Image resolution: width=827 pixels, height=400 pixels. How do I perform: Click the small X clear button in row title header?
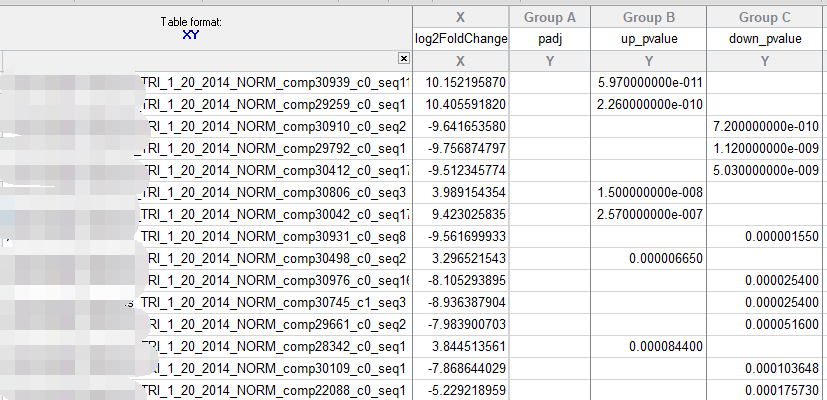pos(403,61)
